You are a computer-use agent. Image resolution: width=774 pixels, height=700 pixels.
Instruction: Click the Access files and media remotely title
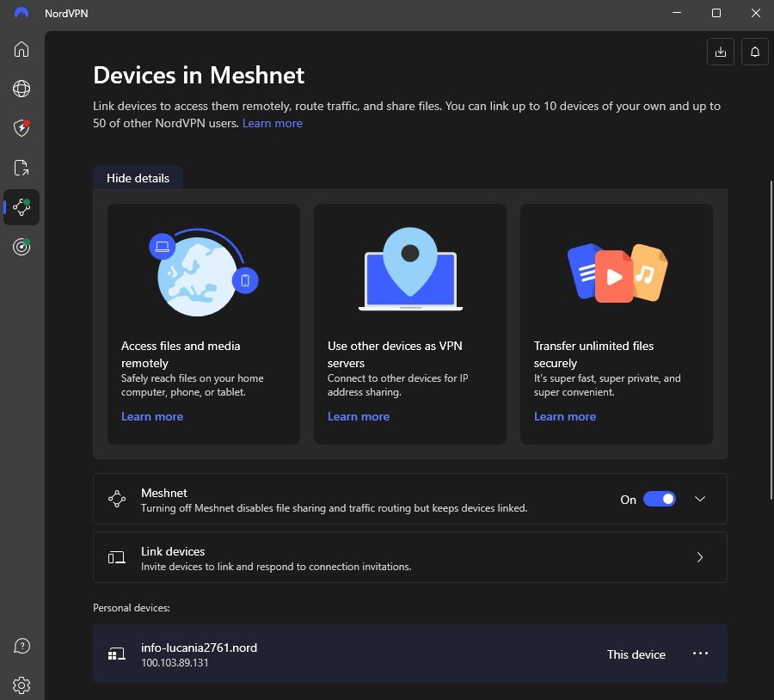[181, 354]
